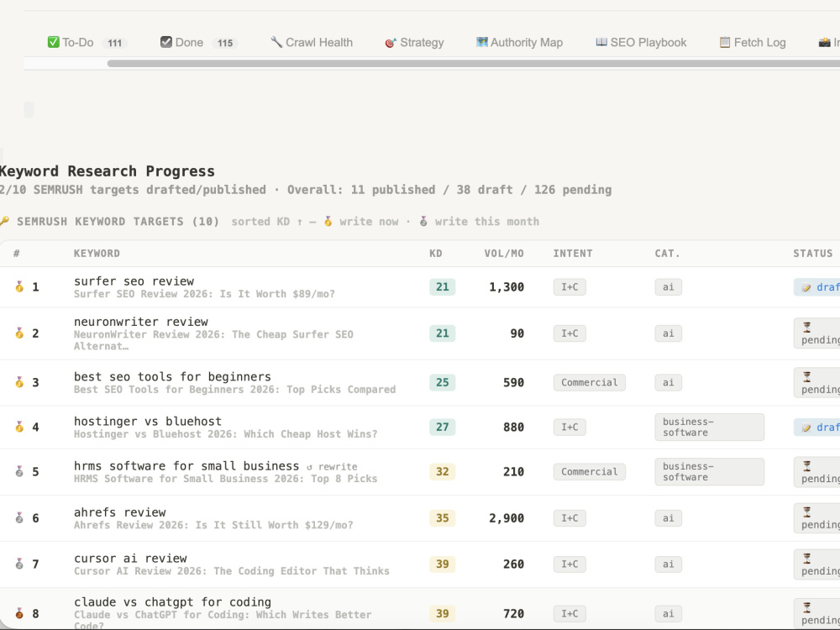This screenshot has width=840, height=630.
Task: Click KD badge 25 for best seo tools
Action: point(443,382)
